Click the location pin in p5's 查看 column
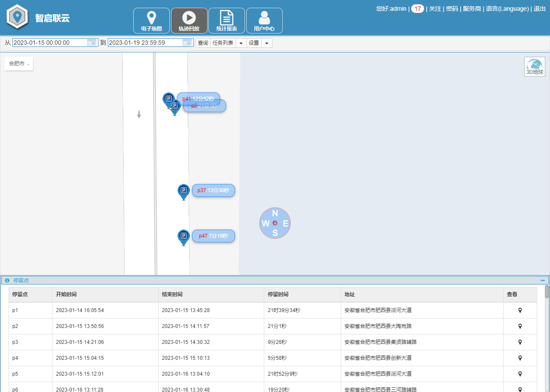 tap(520, 374)
